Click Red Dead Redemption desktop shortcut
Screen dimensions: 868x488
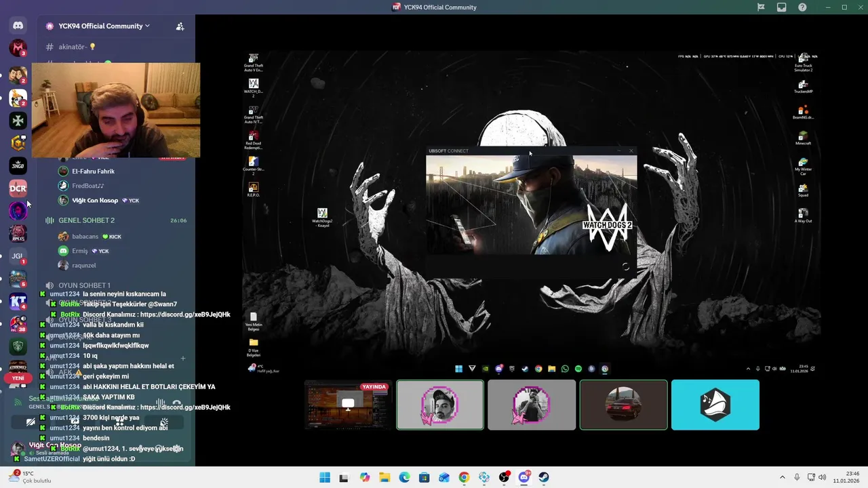click(x=254, y=141)
